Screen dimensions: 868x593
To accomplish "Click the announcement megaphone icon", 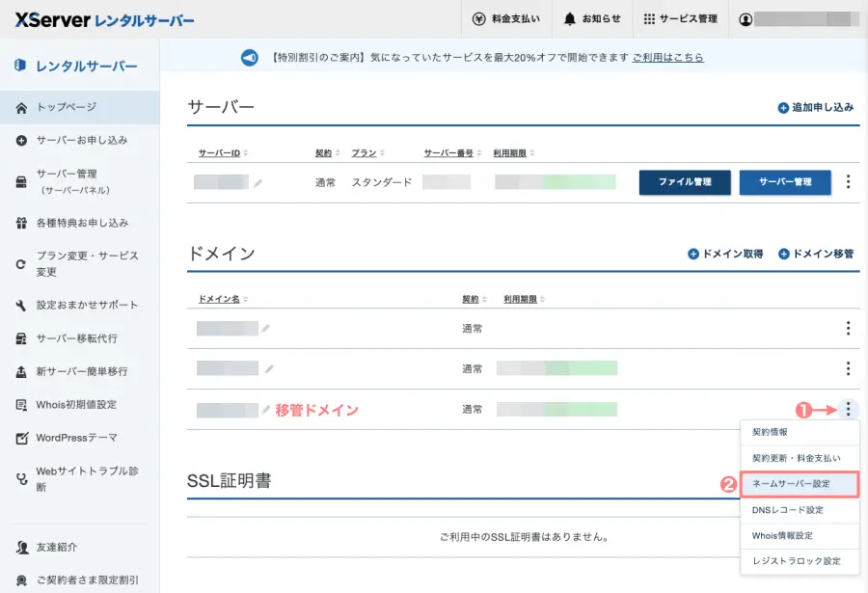I will click(249, 58).
